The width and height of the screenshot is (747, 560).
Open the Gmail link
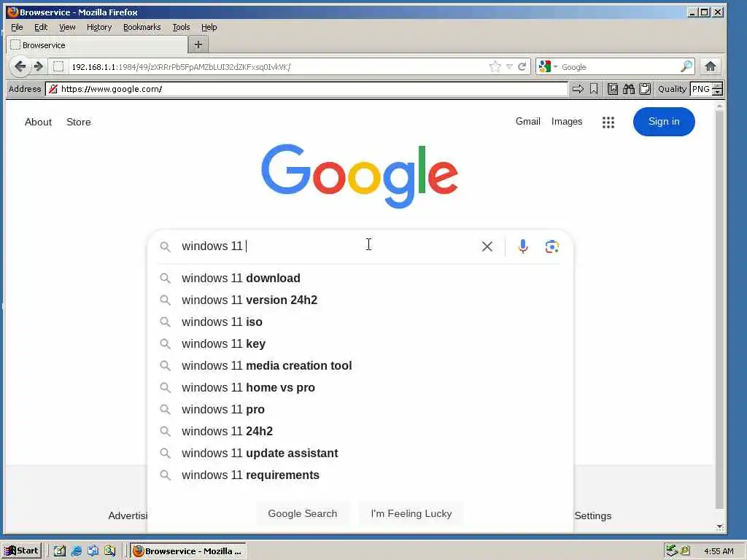pos(528,122)
